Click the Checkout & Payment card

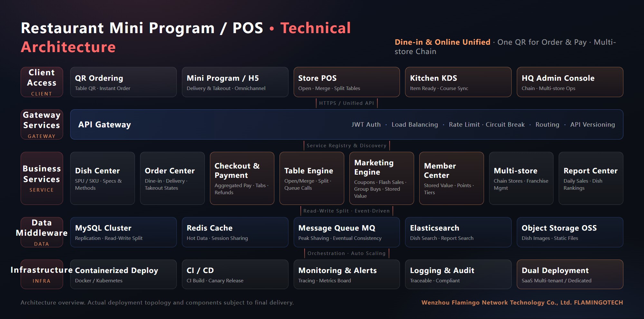(242, 178)
